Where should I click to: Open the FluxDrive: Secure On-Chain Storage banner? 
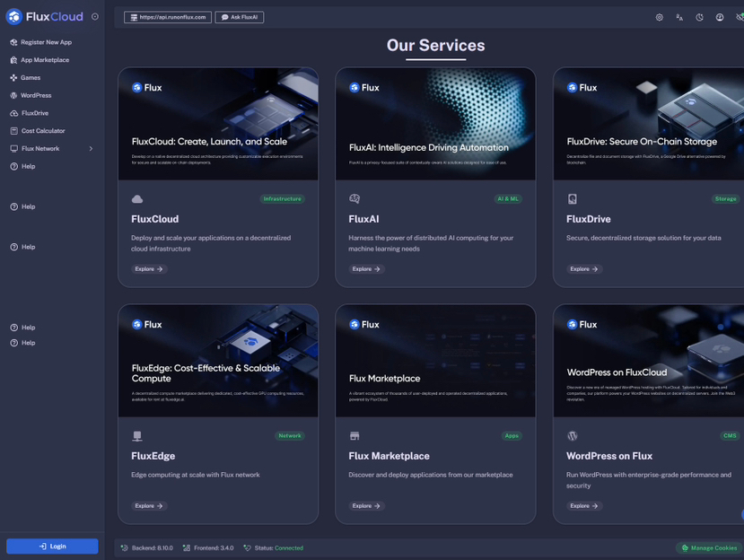(x=649, y=124)
